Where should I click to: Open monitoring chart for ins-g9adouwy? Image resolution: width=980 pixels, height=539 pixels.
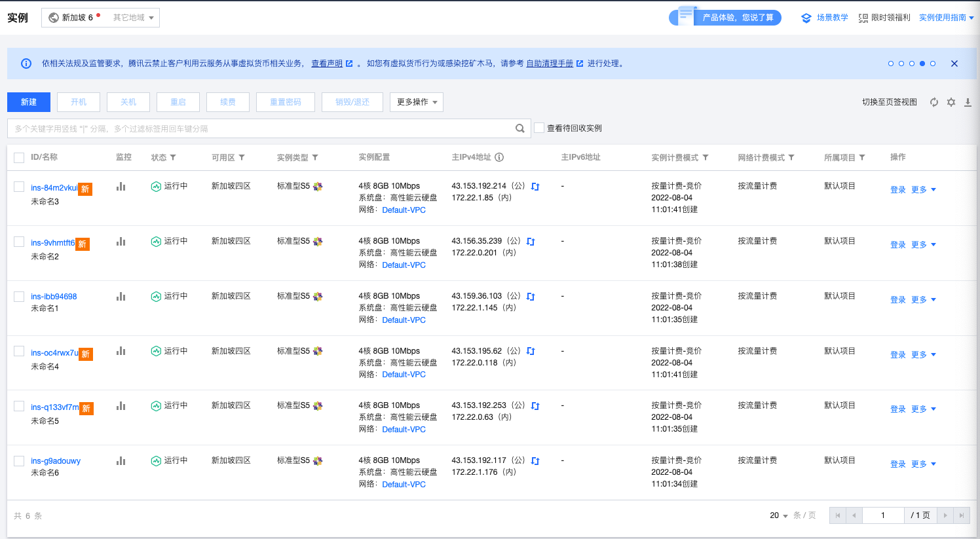121,461
